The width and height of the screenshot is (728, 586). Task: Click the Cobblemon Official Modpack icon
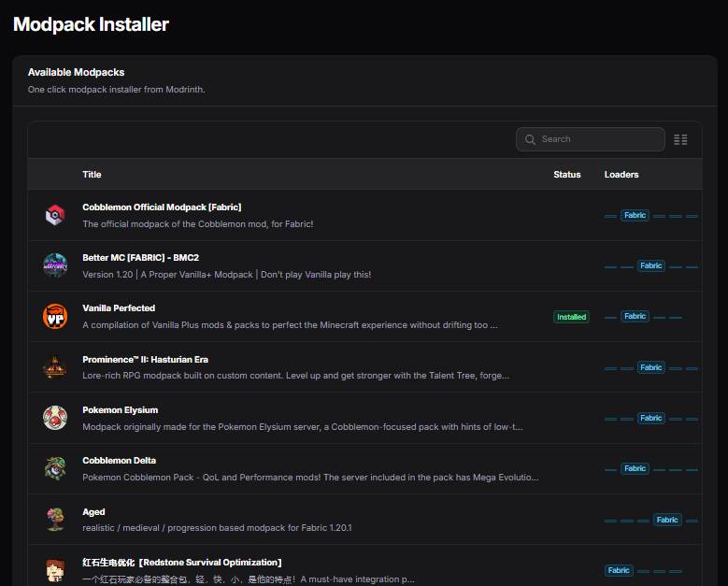[55, 215]
